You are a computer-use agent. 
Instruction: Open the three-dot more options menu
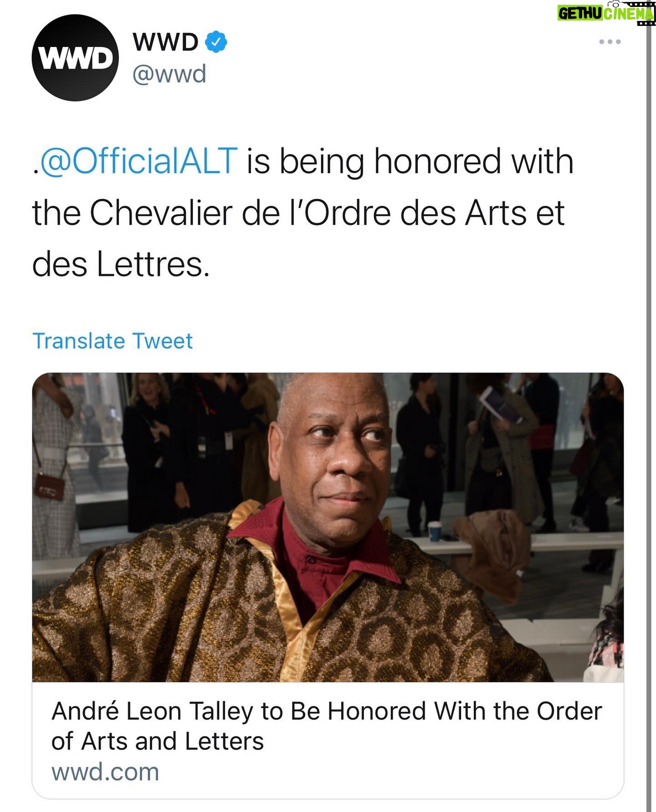tap(610, 42)
